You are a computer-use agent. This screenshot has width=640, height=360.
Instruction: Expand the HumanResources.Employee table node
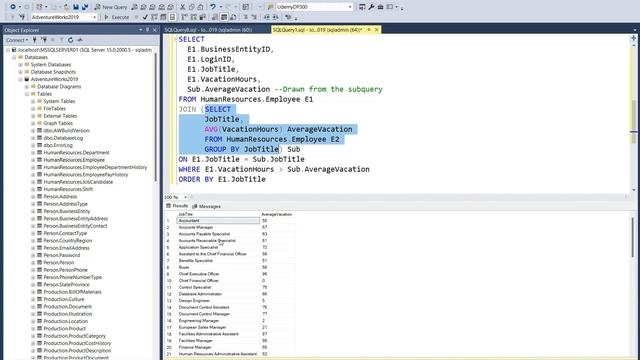33,160
